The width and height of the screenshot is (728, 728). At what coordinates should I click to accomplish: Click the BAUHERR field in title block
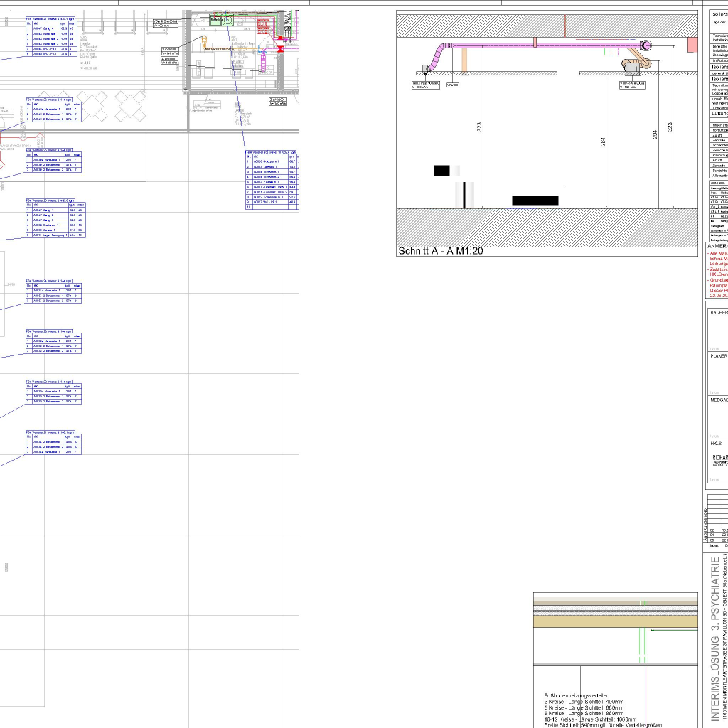[718, 312]
